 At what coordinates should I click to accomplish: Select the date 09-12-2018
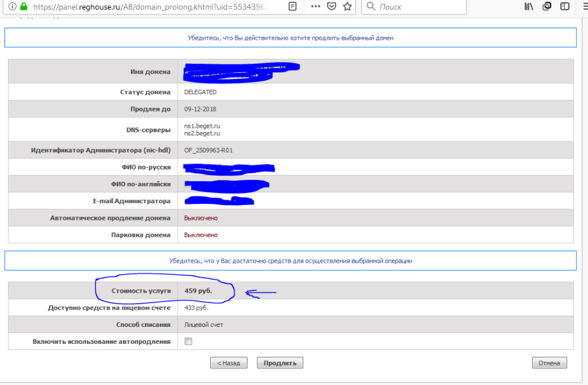[200, 109]
